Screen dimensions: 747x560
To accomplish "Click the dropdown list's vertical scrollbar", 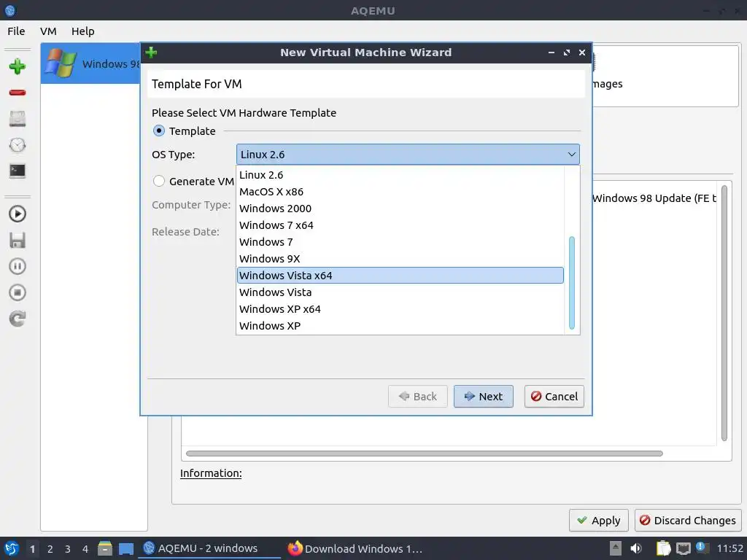I will coord(572,283).
